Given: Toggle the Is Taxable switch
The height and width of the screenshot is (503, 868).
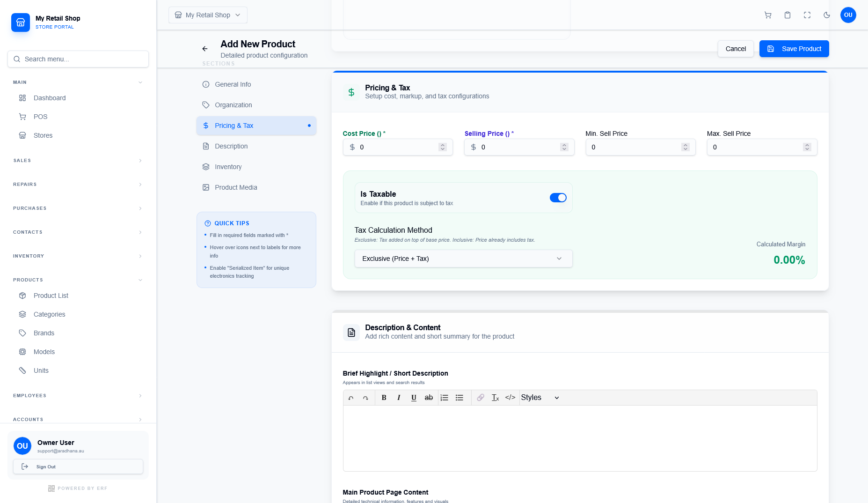Looking at the screenshot, I should pyautogui.click(x=558, y=198).
